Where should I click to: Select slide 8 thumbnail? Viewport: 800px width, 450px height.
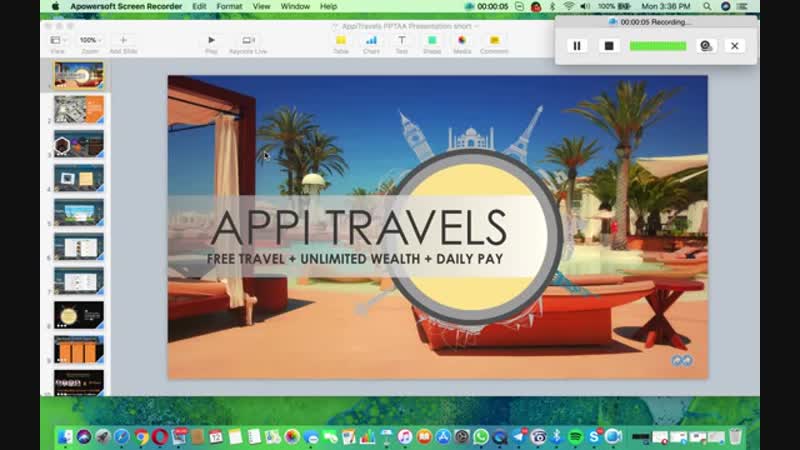pyautogui.click(x=79, y=315)
